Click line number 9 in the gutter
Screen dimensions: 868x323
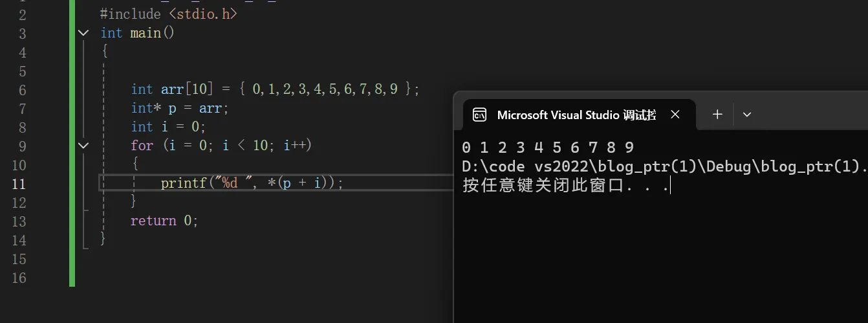(23, 146)
